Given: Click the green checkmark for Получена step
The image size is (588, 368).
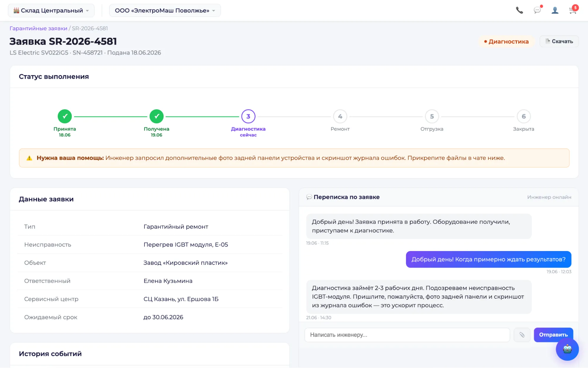Looking at the screenshot, I should (156, 116).
